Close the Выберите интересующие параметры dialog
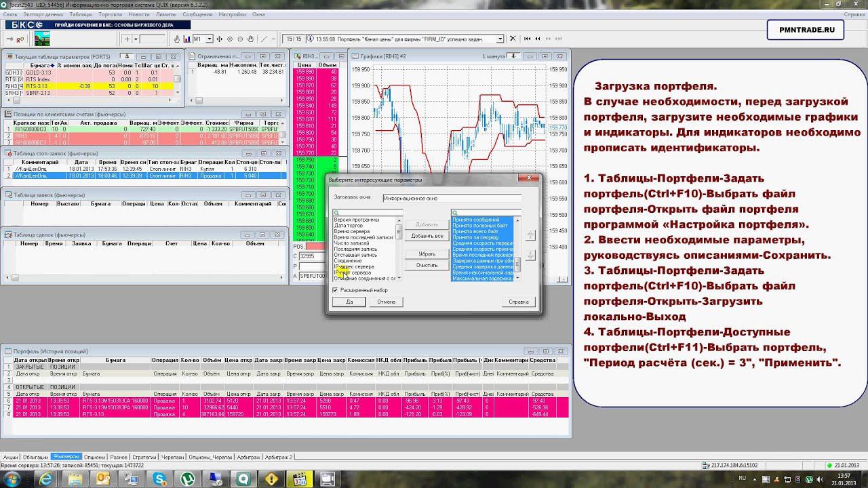 click(x=528, y=179)
